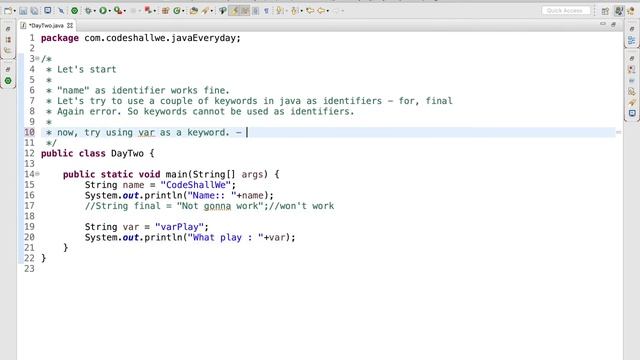This screenshot has height=360, width=640.
Task: Run DayTwo with the green Run icon
Action: (x=103, y=11)
